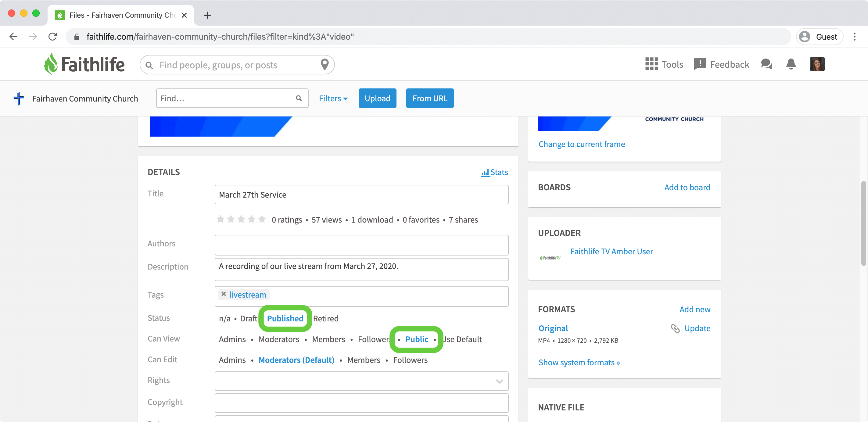
Task: Click the lock icon in address bar
Action: click(77, 37)
